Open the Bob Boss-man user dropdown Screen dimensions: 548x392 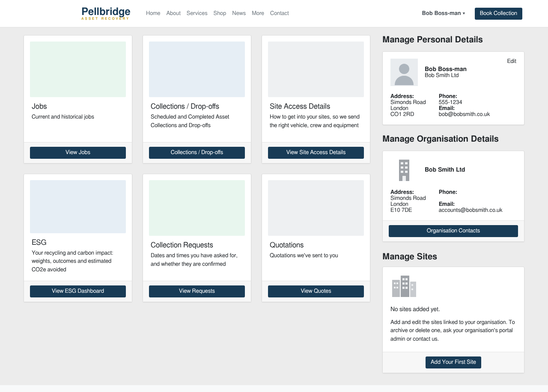click(x=444, y=13)
